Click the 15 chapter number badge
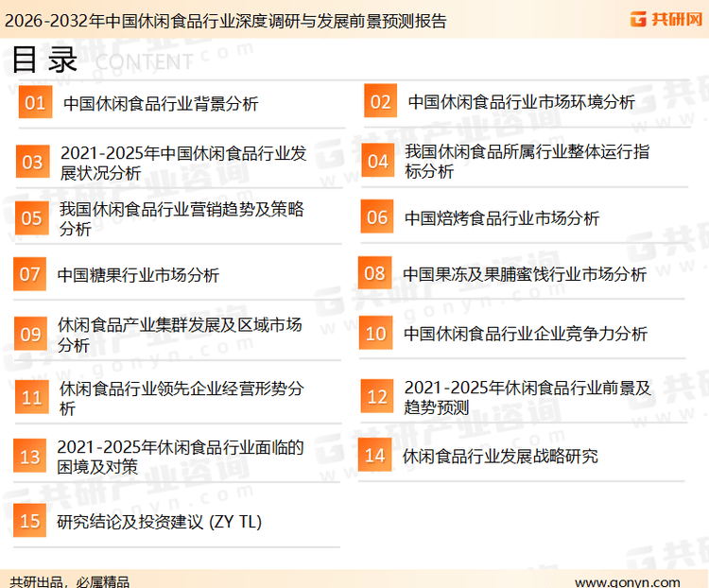 pyautogui.click(x=30, y=521)
